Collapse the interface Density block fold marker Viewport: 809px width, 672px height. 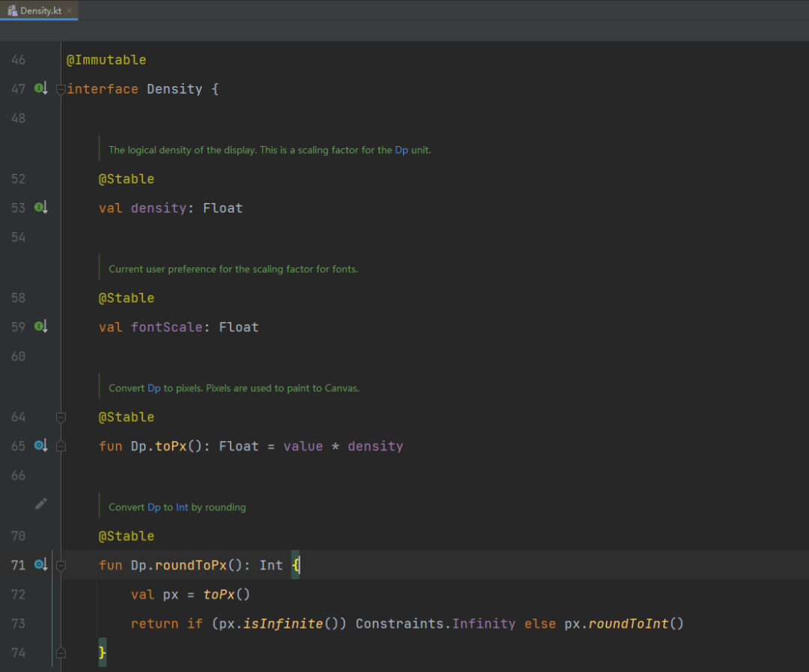click(61, 89)
